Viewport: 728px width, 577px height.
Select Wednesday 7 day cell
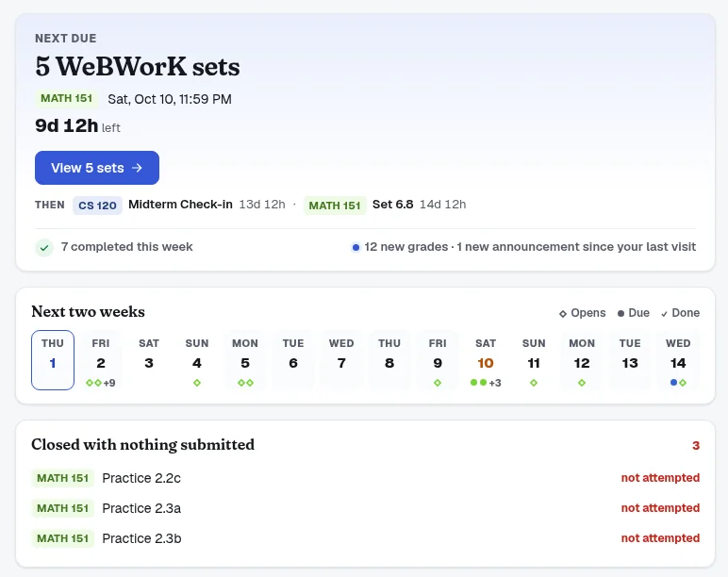(x=341, y=360)
